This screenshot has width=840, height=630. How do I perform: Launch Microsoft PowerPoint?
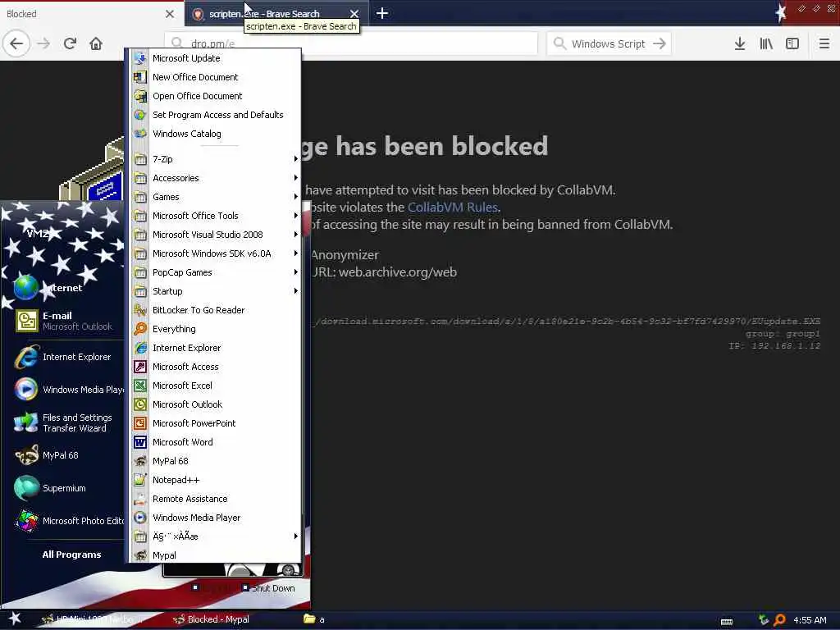[217, 423]
